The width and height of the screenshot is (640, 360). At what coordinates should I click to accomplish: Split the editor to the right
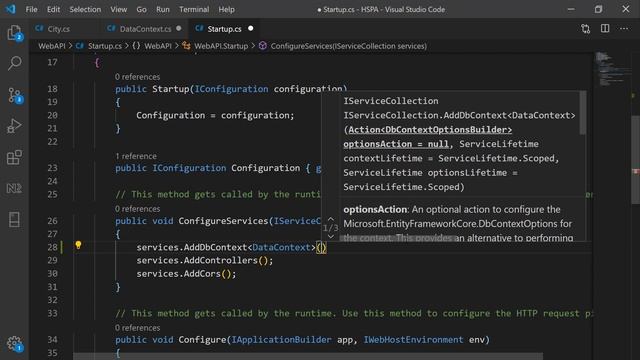pos(605,28)
